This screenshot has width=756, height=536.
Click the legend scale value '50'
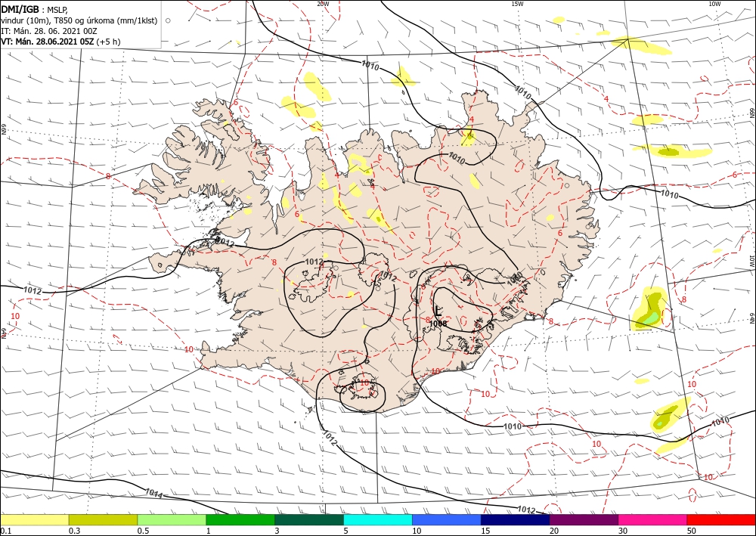coord(692,531)
